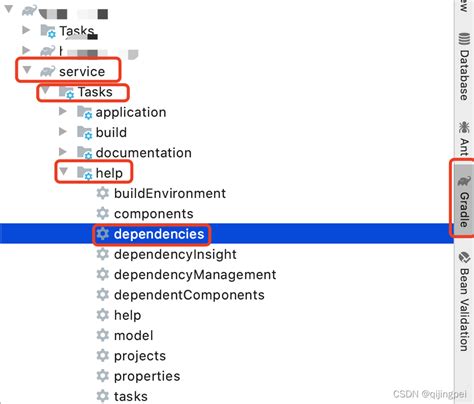474x404 pixels.
Task: Expand the build task group
Action: (x=63, y=132)
